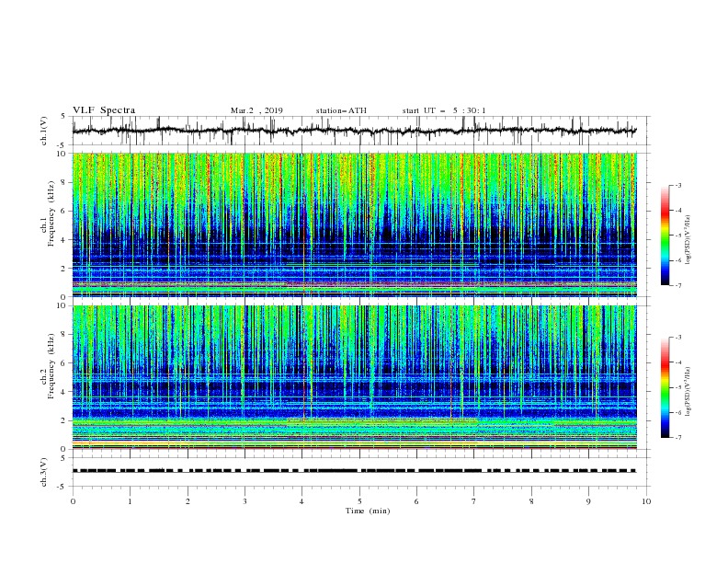Click the ch.2 color bar "log(PSD)(V²/Hz)" label
The height and width of the screenshot is (563, 728).
(x=688, y=391)
